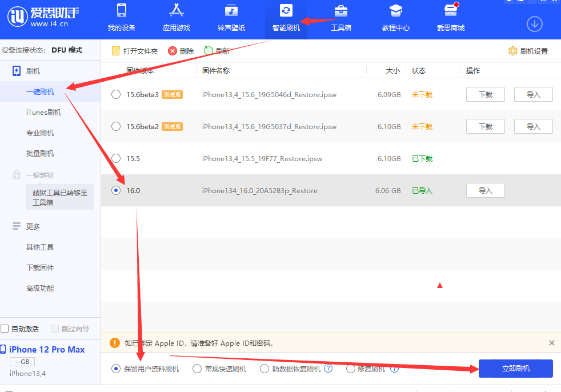Click the 固件名称 column header
Viewport: 561px width, 392px height.
216,70
